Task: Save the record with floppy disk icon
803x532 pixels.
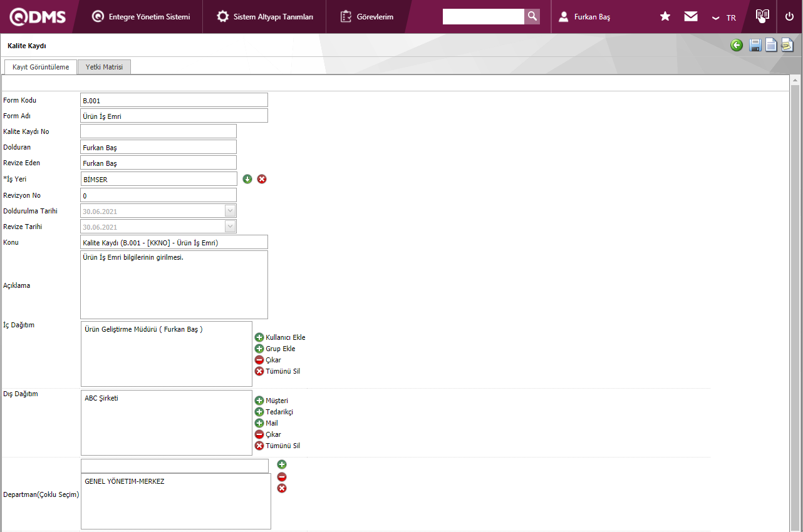Action: click(755, 45)
